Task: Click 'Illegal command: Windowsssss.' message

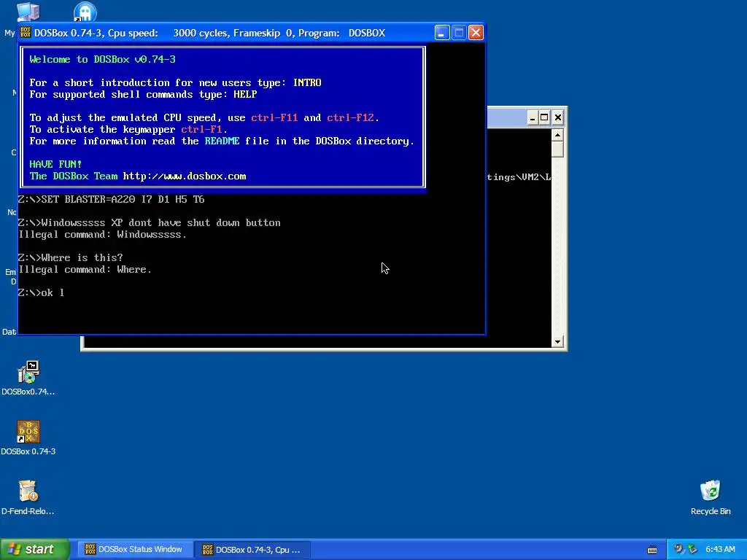Action: point(102,234)
